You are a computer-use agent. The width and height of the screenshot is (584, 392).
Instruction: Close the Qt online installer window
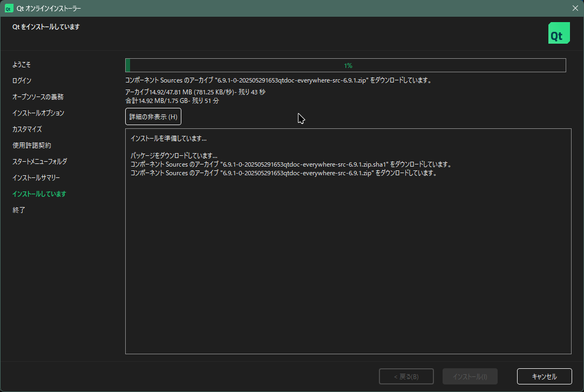[x=575, y=8]
